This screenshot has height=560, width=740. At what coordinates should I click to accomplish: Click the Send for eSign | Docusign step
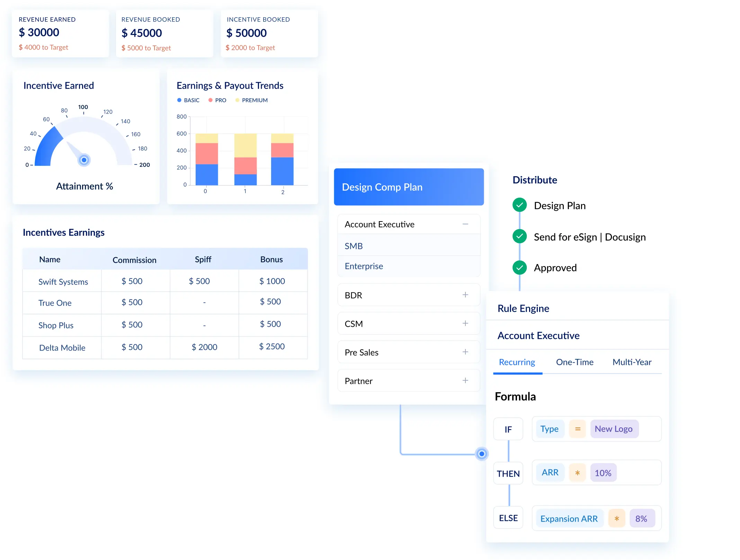(590, 237)
